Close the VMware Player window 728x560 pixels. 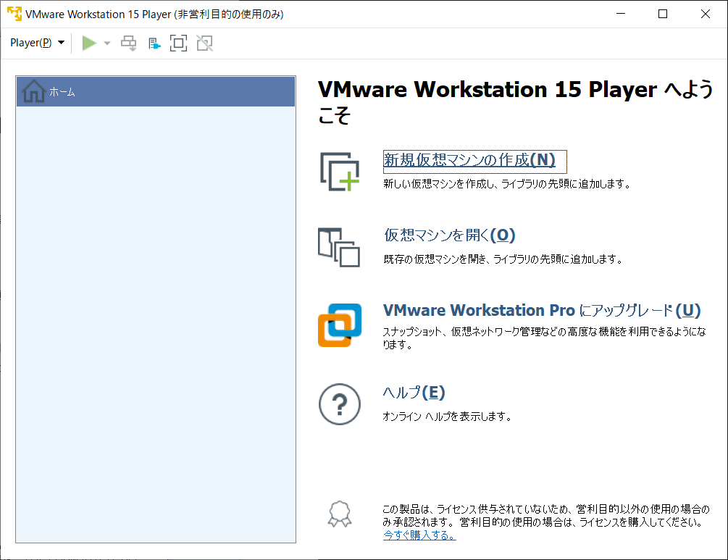[706, 14]
